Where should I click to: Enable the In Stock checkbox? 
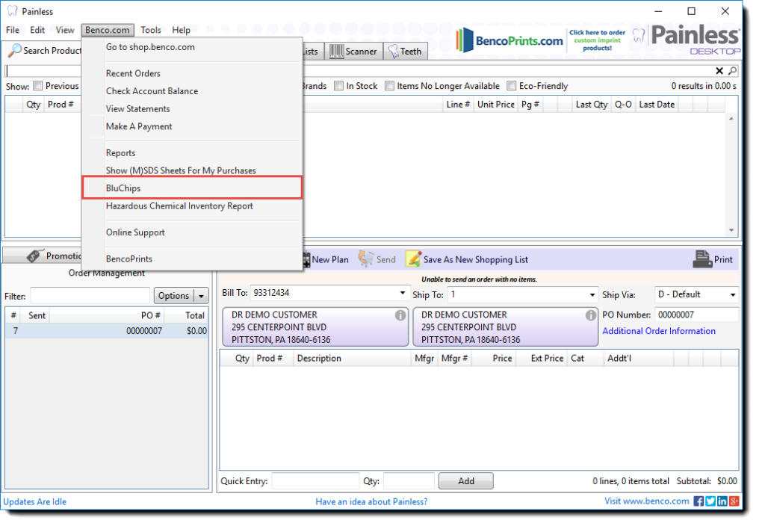[x=339, y=86]
